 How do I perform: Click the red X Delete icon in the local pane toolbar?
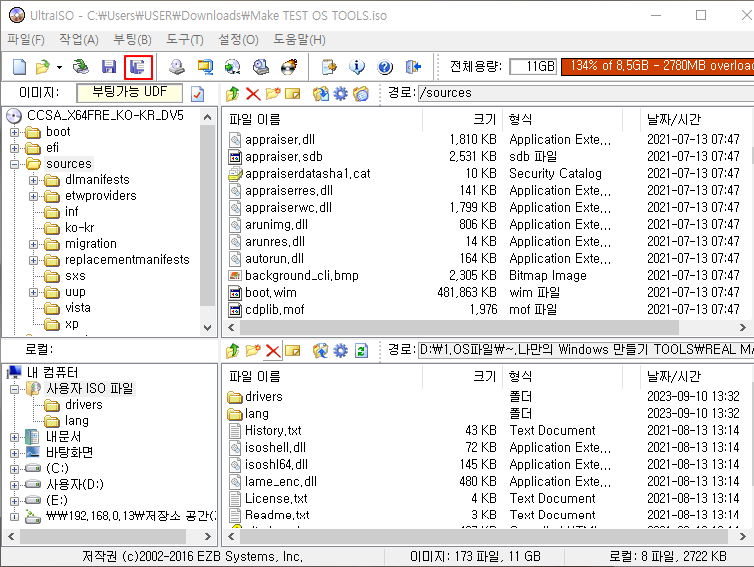pos(273,351)
